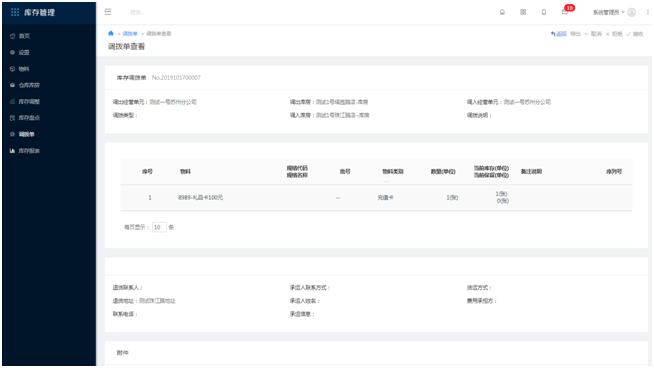Click the search box in the top bar
This screenshot has width=654, height=368.
click(x=137, y=13)
